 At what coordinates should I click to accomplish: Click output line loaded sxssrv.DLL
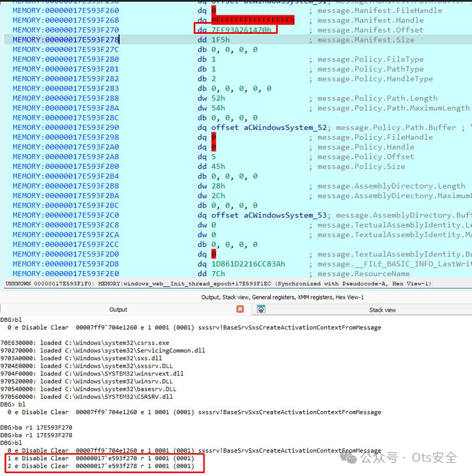pyautogui.click(x=87, y=366)
